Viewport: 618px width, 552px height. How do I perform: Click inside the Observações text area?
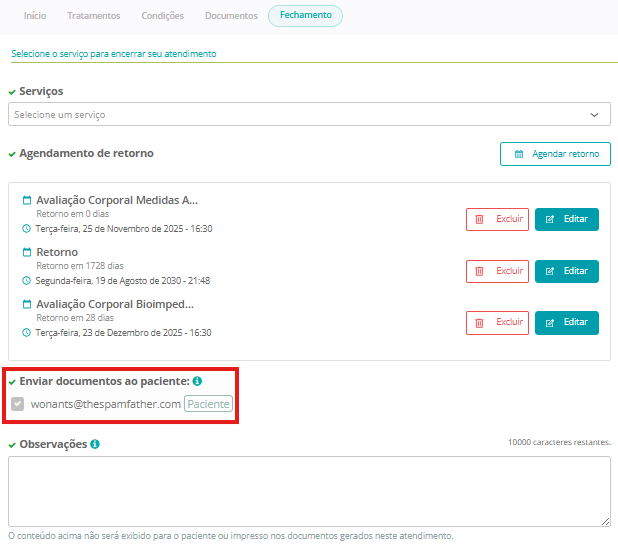pos(309,491)
